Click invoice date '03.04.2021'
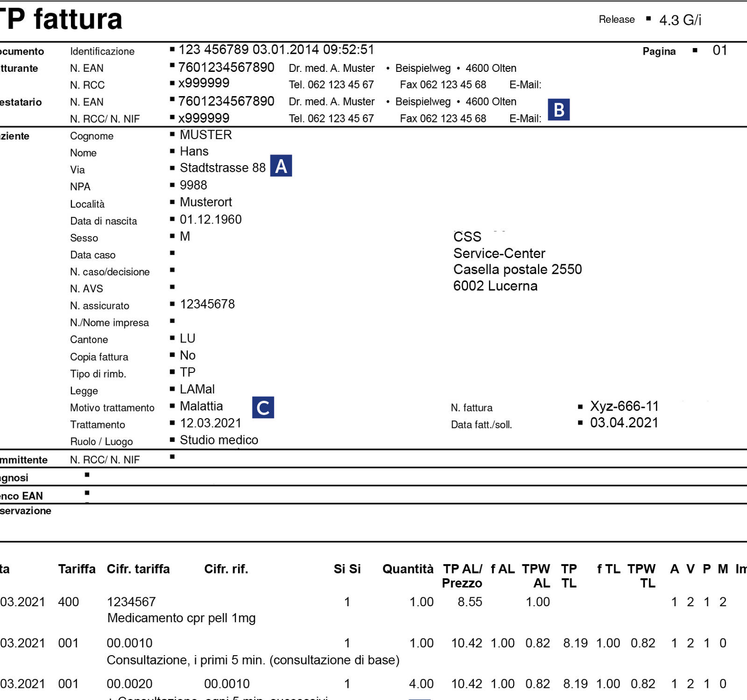This screenshot has height=700, width=747. [624, 422]
